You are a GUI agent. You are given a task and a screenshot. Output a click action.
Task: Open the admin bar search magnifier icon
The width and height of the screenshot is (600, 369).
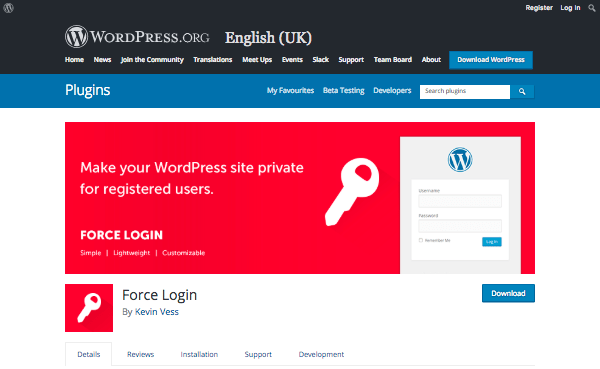[592, 8]
